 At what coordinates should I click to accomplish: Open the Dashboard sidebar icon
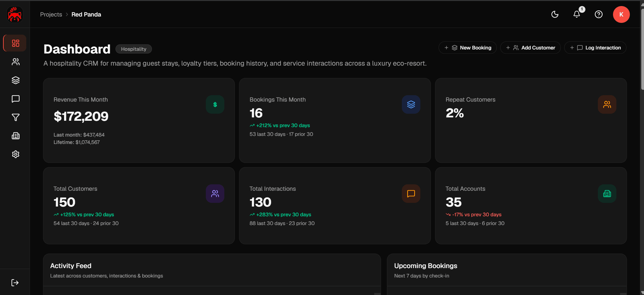(15, 43)
